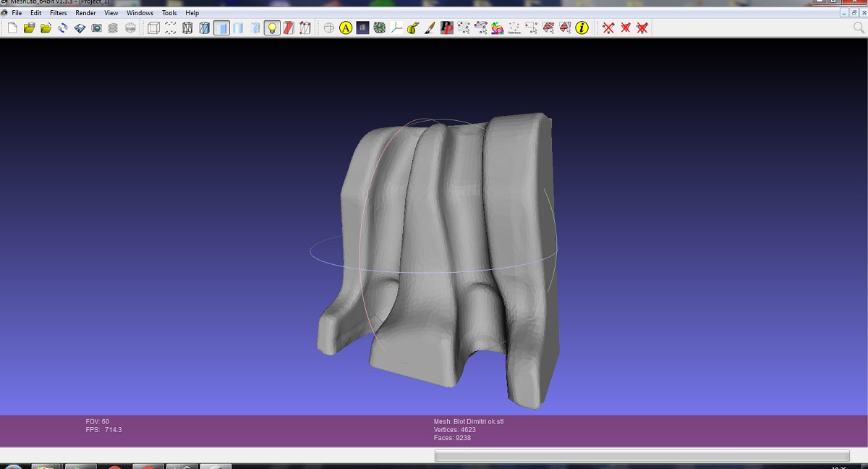Choose the yellow paint bucket tool
This screenshot has height=469, width=868.
413,28
